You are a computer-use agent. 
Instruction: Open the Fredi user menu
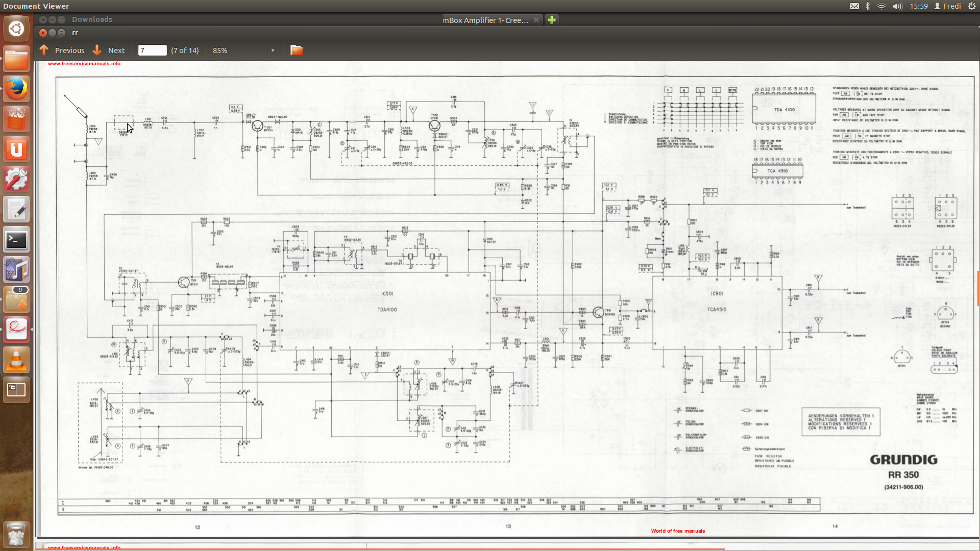point(947,6)
